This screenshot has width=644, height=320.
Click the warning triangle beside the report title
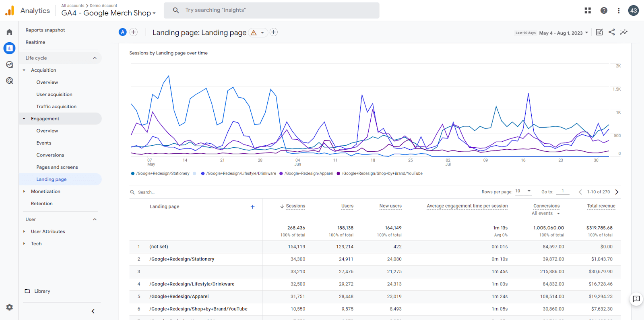254,33
